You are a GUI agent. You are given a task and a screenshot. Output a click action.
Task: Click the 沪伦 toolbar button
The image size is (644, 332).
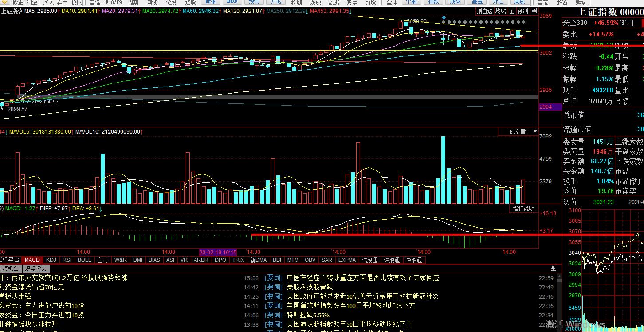[x=275, y=2]
